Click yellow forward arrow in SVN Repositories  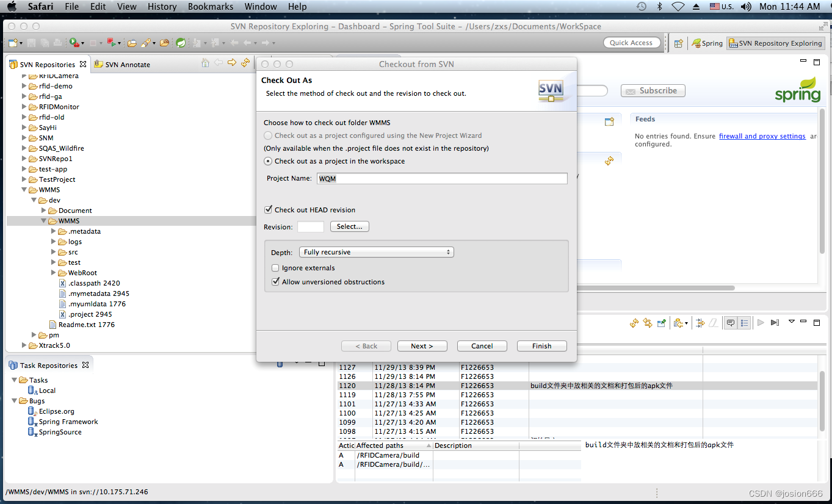pos(232,63)
